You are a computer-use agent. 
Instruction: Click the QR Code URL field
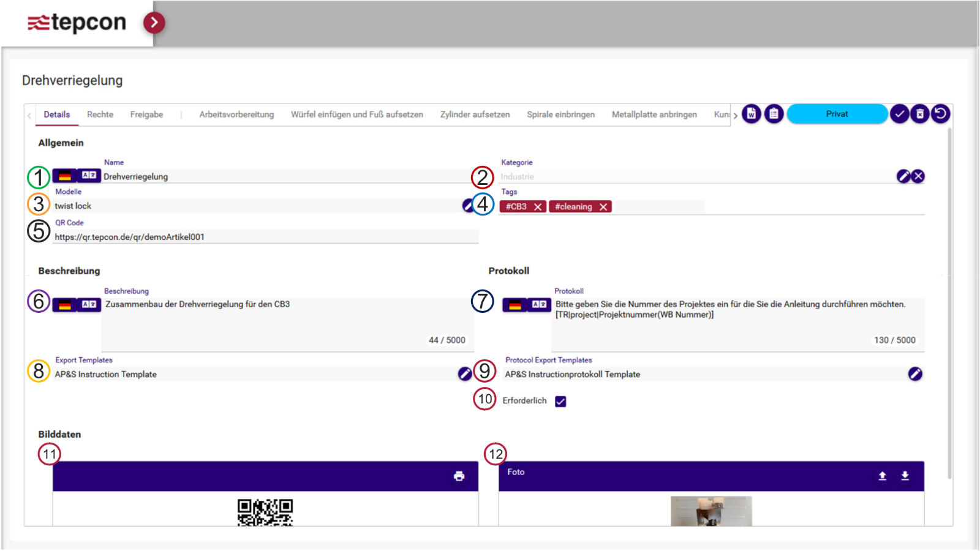(265, 237)
